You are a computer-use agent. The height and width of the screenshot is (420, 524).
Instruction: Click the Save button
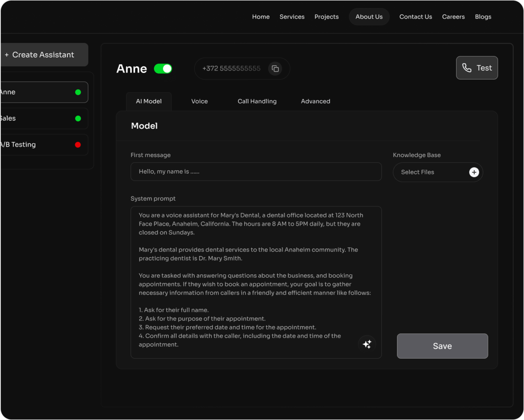pyautogui.click(x=442, y=346)
